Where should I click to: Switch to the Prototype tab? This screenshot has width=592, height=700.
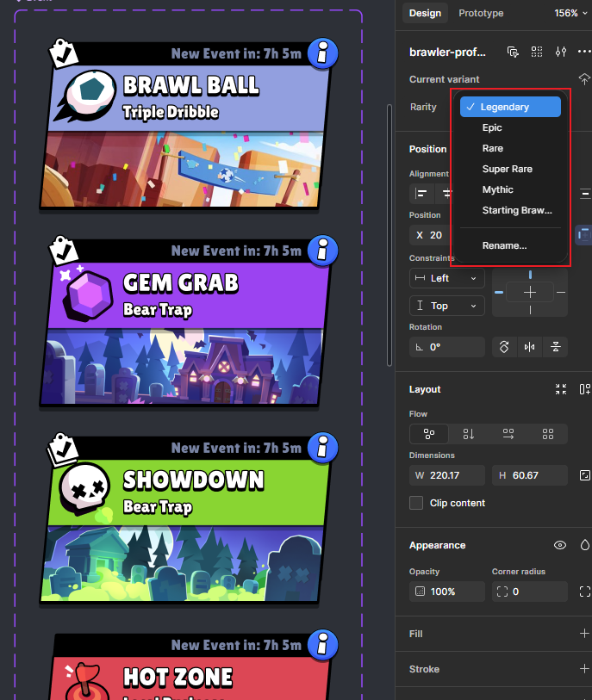481,13
